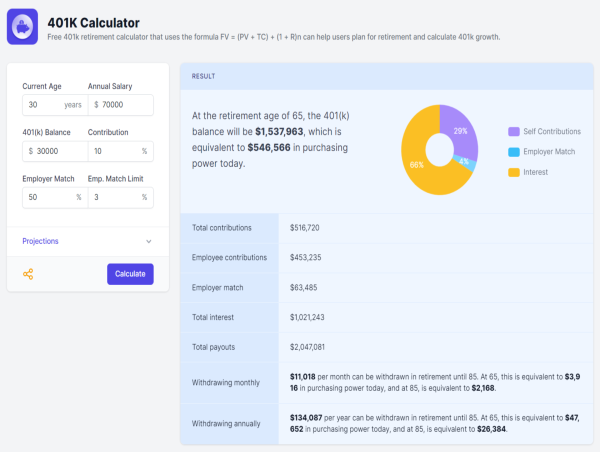Select the $1,021,243 value
600x452 pixels.
tap(307, 317)
